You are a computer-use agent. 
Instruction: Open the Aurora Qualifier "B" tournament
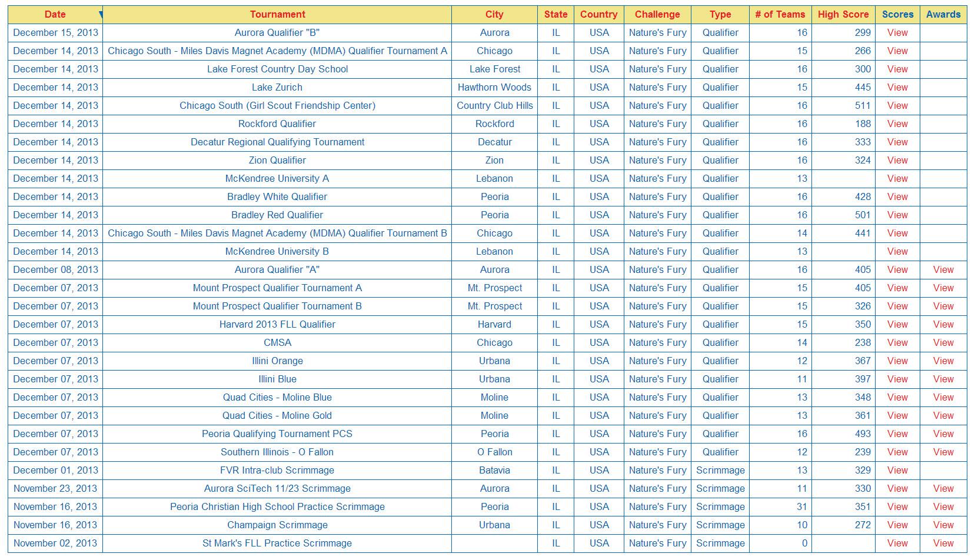pos(277,33)
